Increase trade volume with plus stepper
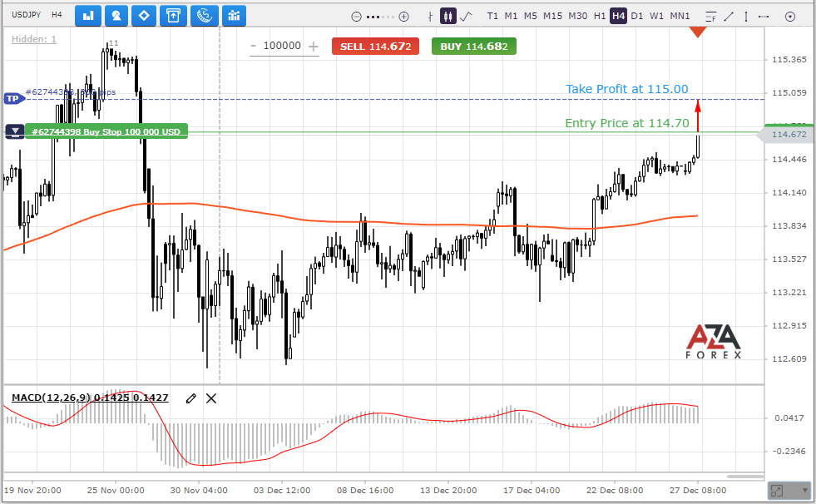This screenshot has height=504, width=816. coord(313,47)
